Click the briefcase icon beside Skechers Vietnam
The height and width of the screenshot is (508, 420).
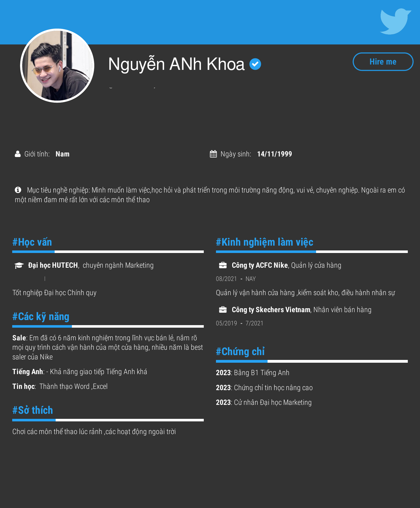[x=223, y=310]
